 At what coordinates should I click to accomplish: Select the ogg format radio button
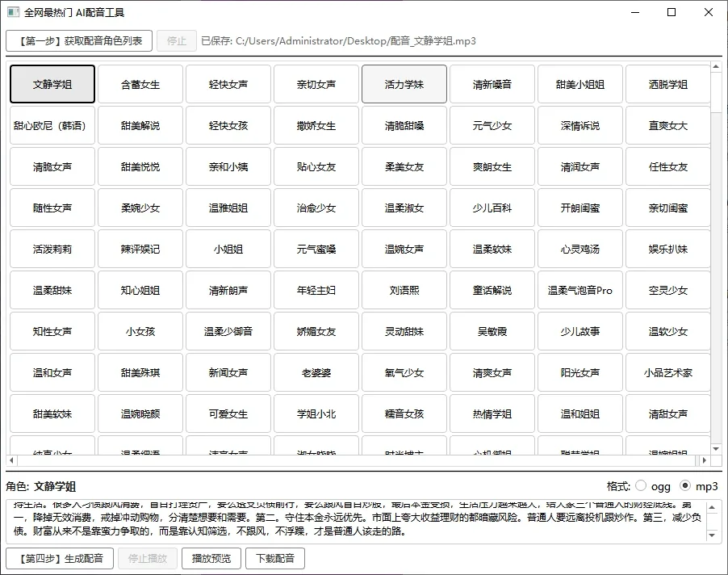tap(641, 486)
